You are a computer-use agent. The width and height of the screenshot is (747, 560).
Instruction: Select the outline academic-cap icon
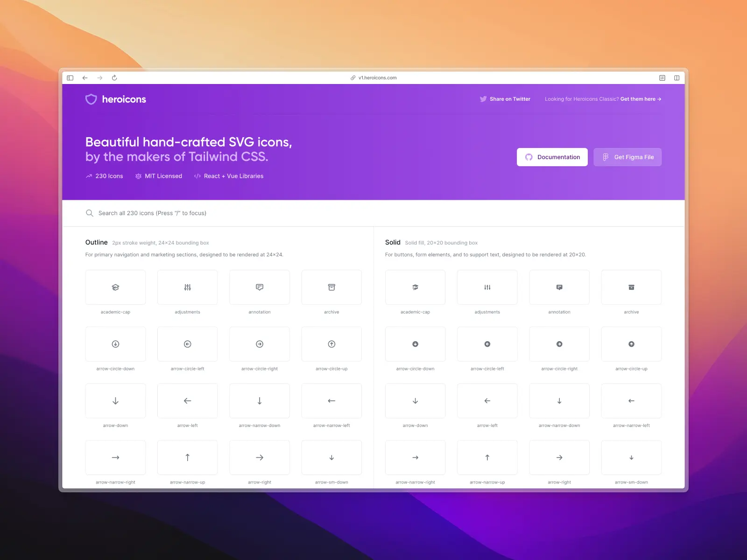coord(115,287)
